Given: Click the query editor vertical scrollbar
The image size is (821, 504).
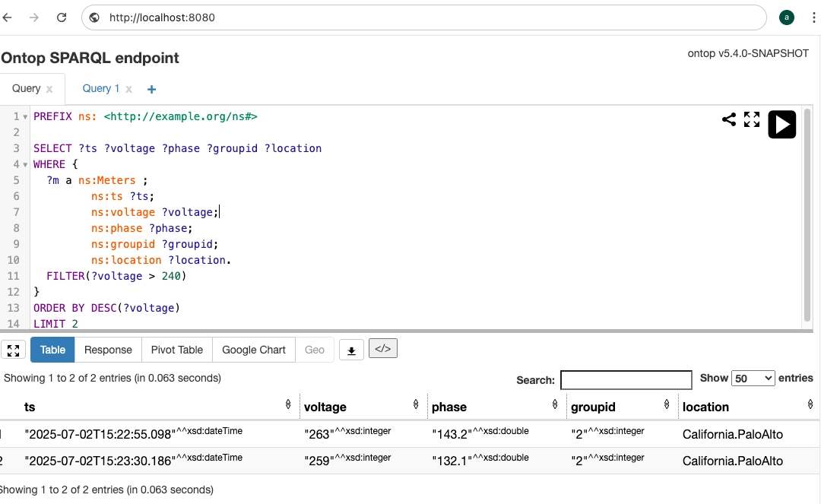Looking at the screenshot, I should (x=807, y=213).
